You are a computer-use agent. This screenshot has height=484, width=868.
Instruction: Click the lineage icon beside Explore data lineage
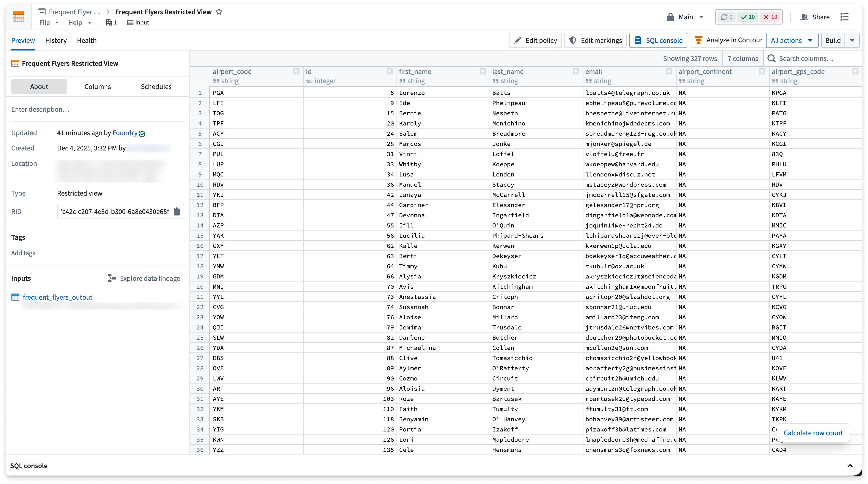click(x=111, y=278)
